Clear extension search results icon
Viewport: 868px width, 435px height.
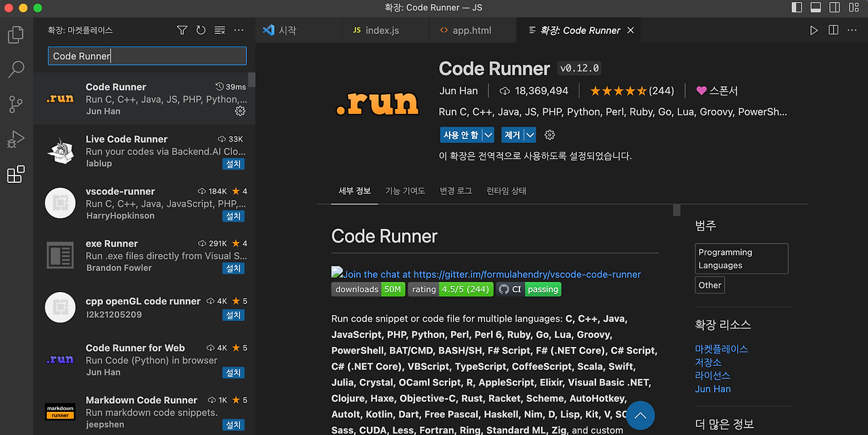pyautogui.click(x=220, y=30)
